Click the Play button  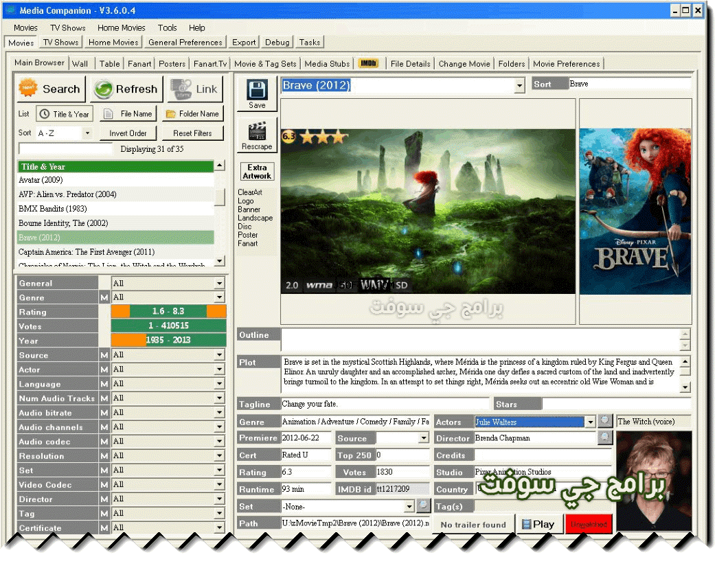[x=539, y=524]
